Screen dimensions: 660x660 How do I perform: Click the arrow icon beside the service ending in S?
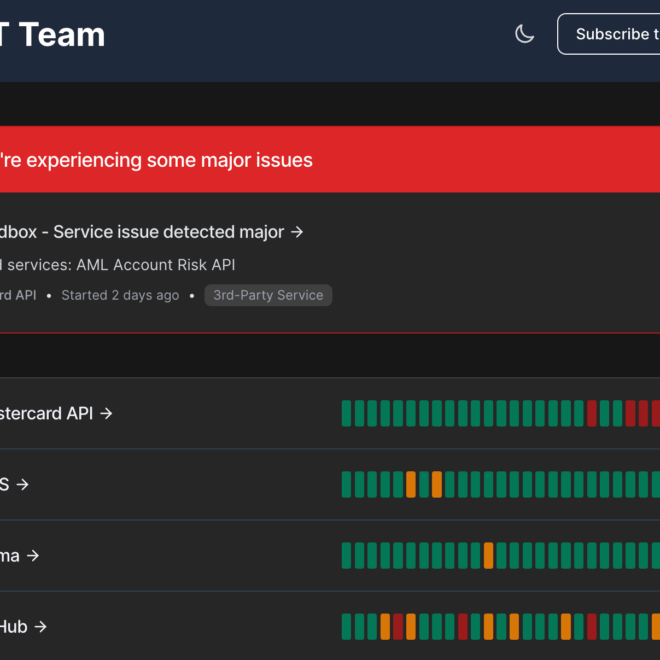[x=22, y=484]
